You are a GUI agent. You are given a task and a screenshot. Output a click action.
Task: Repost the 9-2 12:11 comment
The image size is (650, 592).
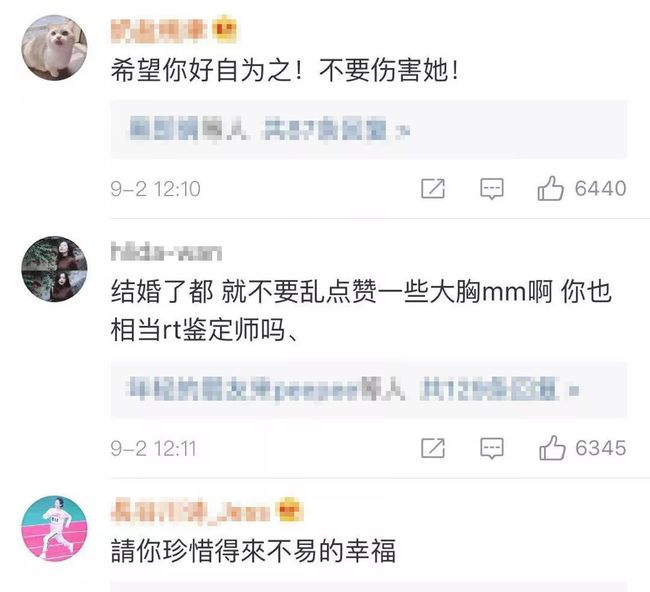433,448
